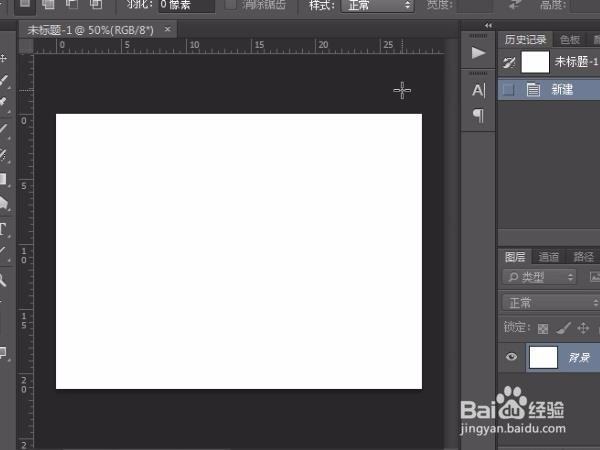The image size is (600, 450).
Task: Open the 样式 style dropdown showing 正常
Action: tap(377, 5)
